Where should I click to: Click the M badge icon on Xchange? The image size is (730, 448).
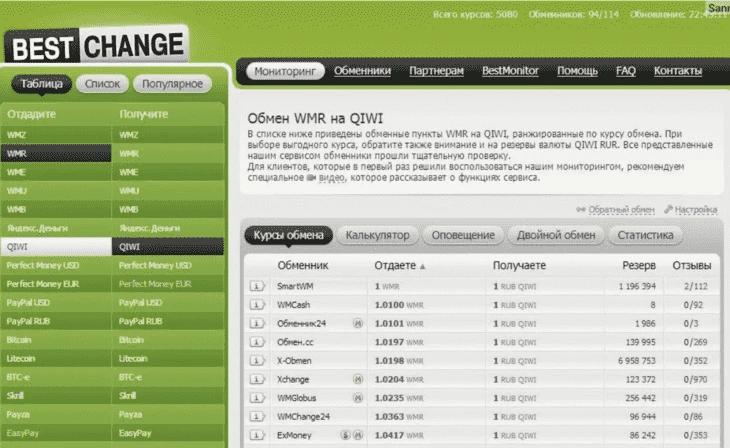point(358,379)
